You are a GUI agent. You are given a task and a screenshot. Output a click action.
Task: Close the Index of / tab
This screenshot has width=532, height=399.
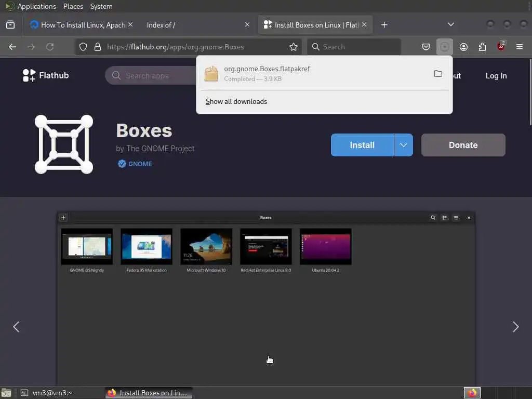click(x=247, y=25)
